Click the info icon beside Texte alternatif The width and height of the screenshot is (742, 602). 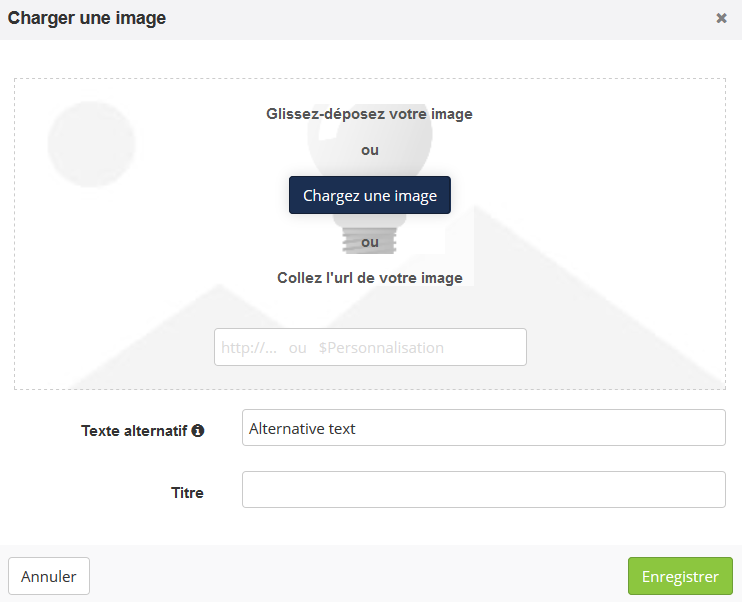click(198, 430)
